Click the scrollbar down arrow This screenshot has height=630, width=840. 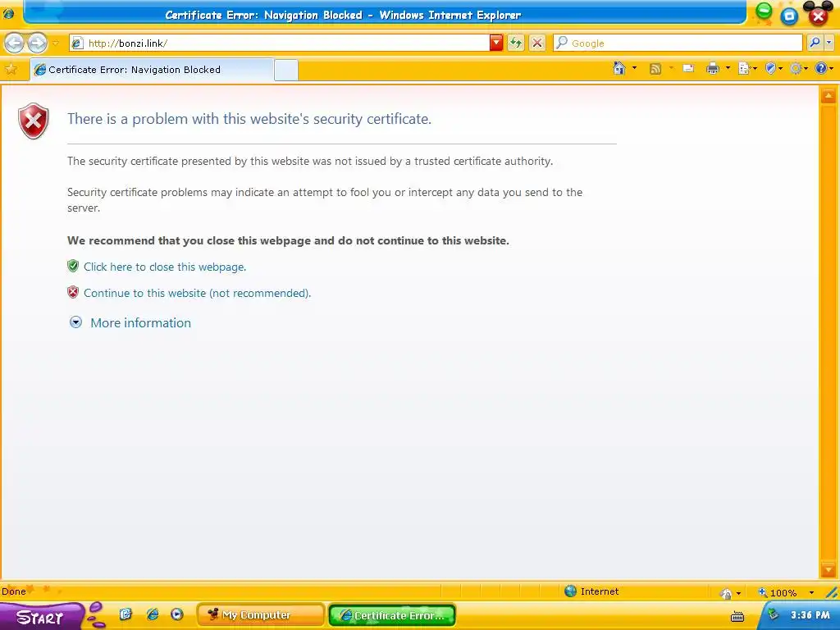(829, 570)
